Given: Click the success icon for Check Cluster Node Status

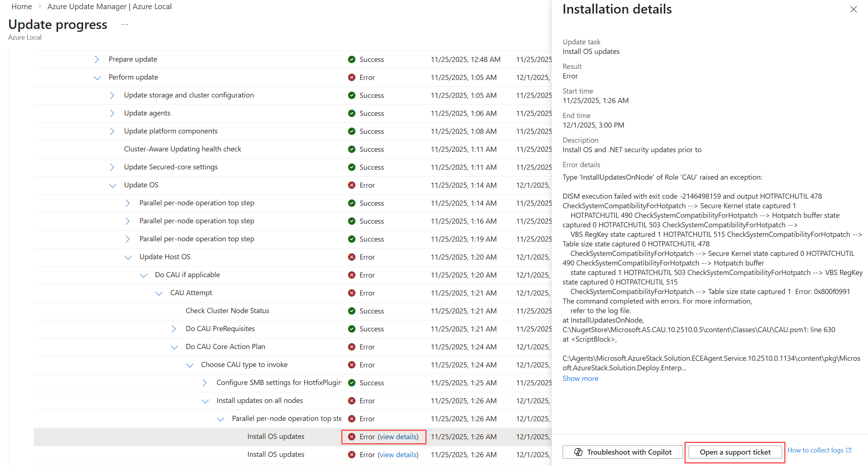Looking at the screenshot, I should 352,311.
